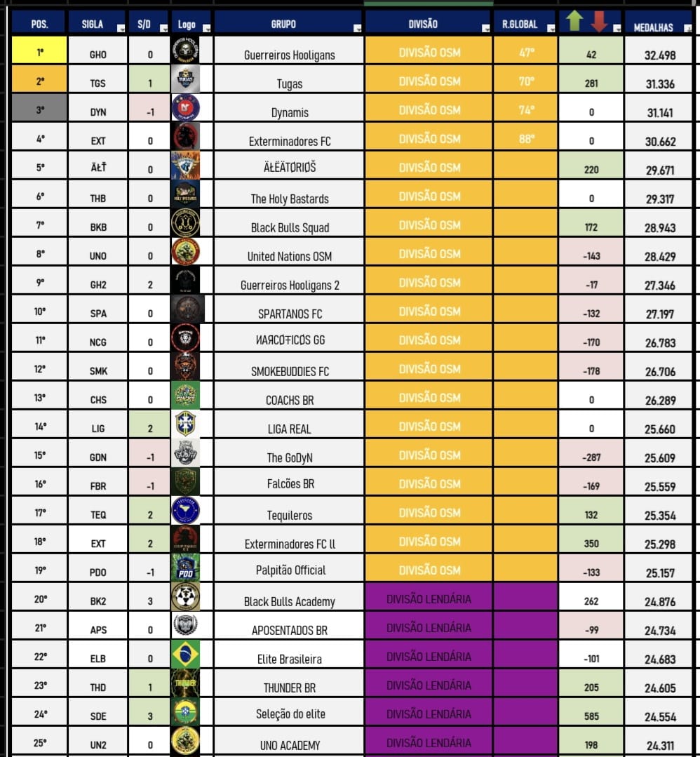Click the Palpitão Official PDO logo

click(185, 568)
